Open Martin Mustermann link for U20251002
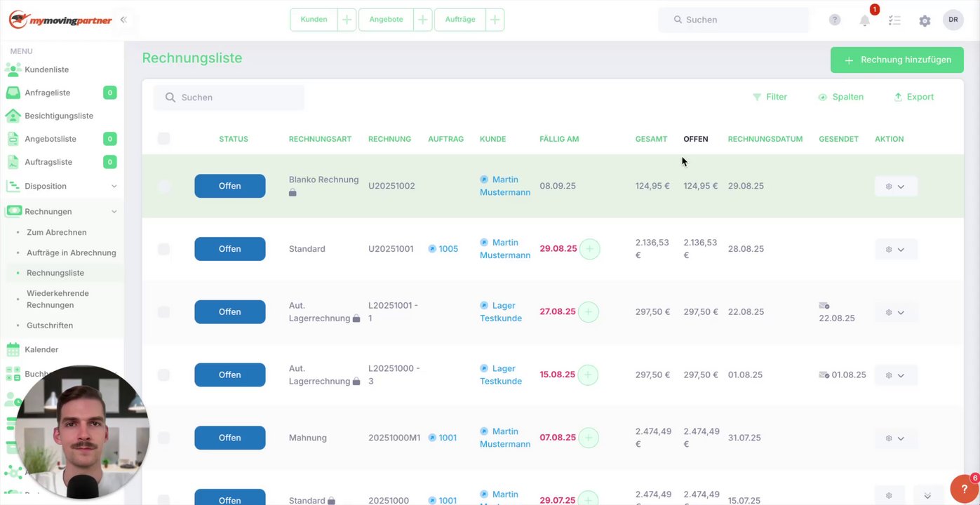Image resolution: width=980 pixels, height=505 pixels. tap(505, 187)
